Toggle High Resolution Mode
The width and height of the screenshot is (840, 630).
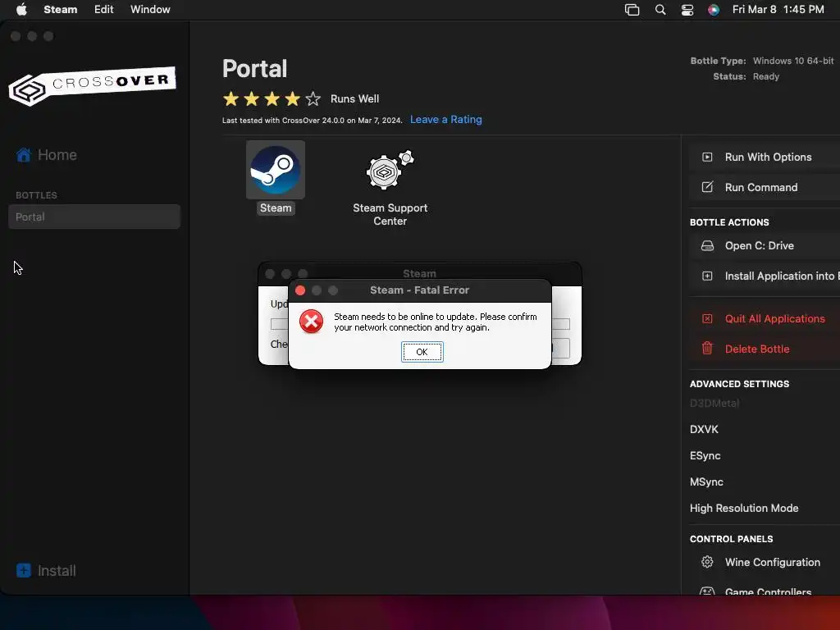743,508
